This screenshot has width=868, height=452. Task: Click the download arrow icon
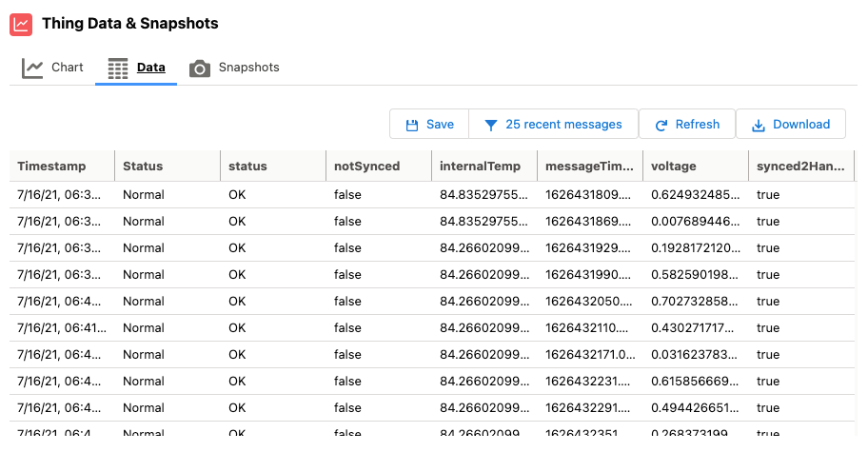click(x=759, y=126)
